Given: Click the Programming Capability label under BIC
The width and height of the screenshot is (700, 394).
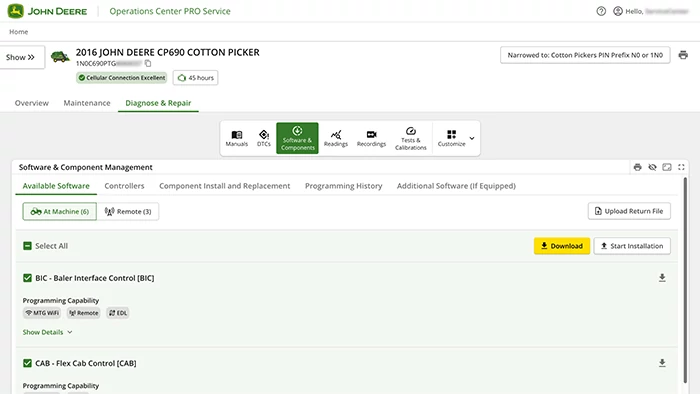Looking at the screenshot, I should click(61, 300).
